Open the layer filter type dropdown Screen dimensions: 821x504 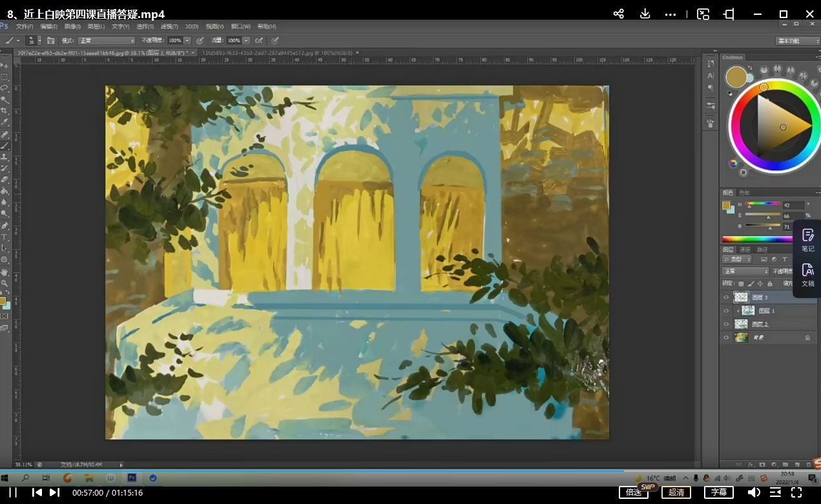click(736, 259)
